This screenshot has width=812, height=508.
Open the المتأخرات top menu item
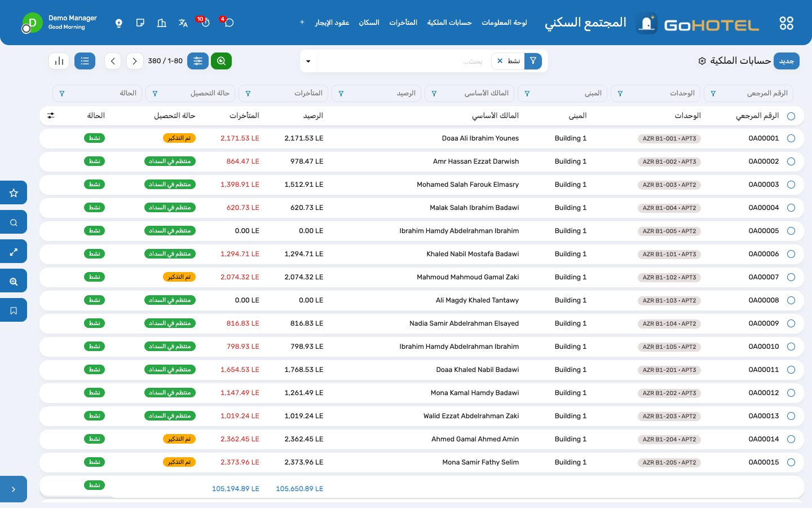pos(403,23)
